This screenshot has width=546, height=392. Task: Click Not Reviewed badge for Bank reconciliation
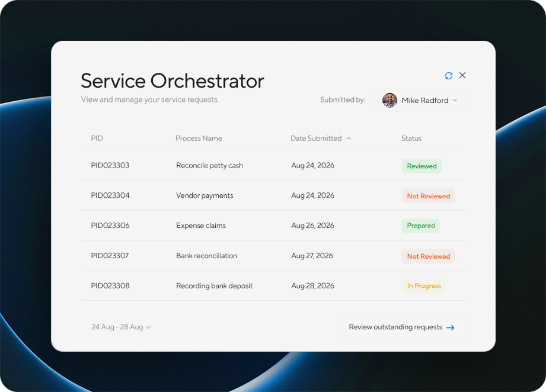coord(428,256)
